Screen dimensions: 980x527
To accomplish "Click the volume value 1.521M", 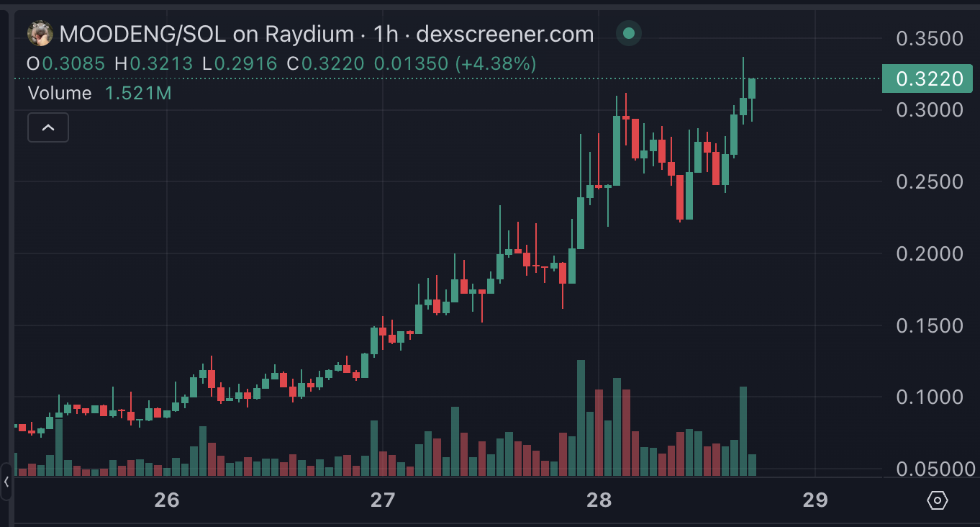I will click(x=138, y=94).
